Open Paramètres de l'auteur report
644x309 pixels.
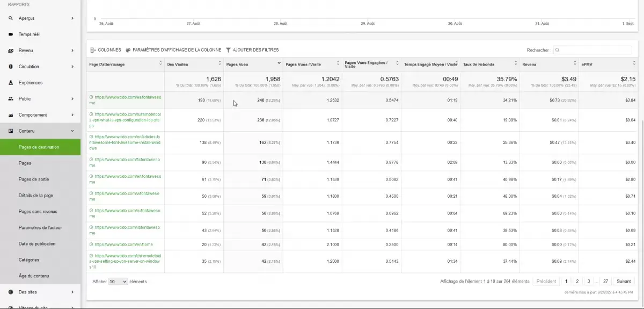[40, 228]
